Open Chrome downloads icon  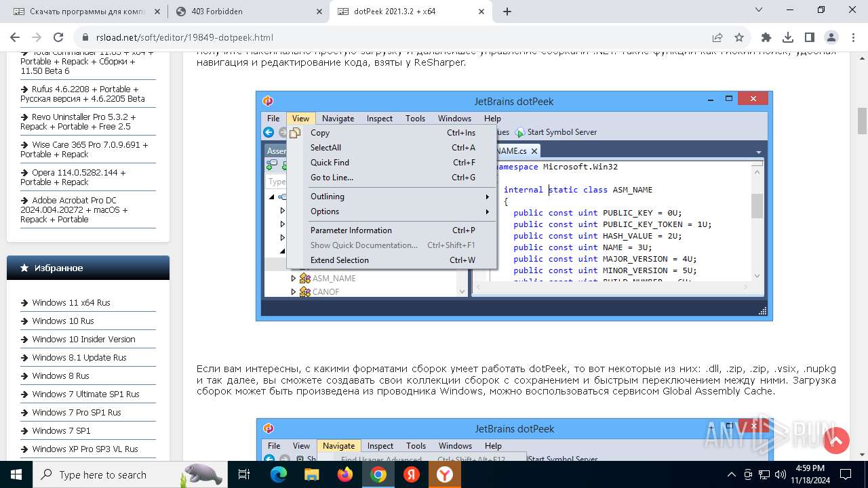pyautogui.click(x=788, y=37)
